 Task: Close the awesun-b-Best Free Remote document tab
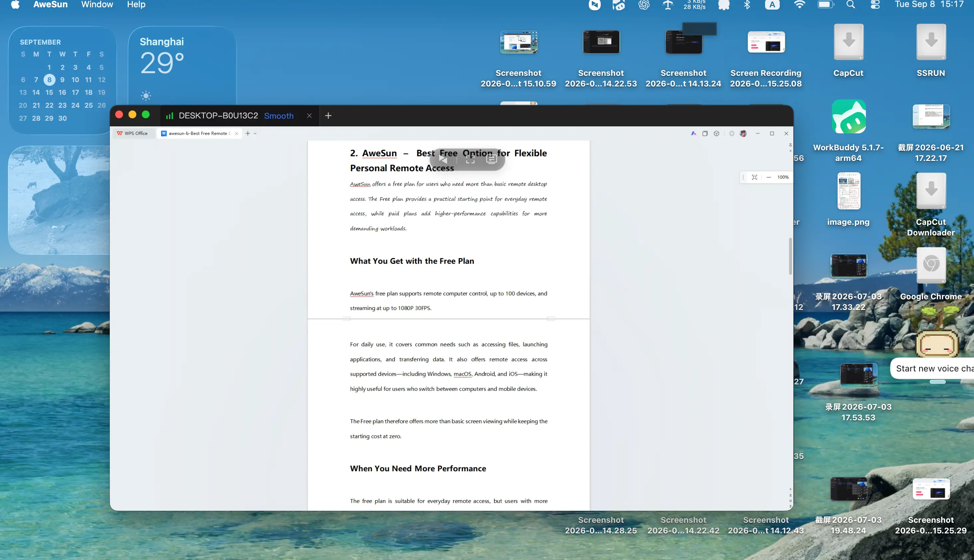pyautogui.click(x=237, y=133)
